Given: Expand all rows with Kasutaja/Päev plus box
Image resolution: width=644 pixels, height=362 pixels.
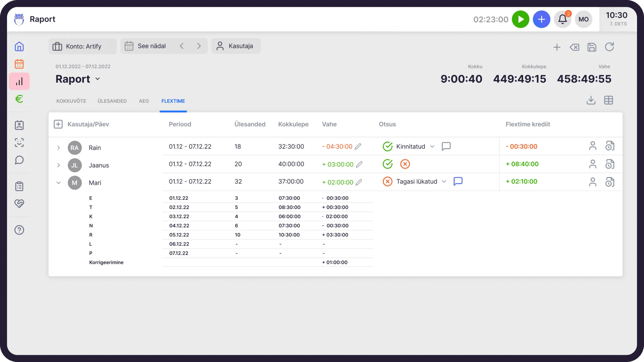Looking at the screenshot, I should tap(58, 124).
